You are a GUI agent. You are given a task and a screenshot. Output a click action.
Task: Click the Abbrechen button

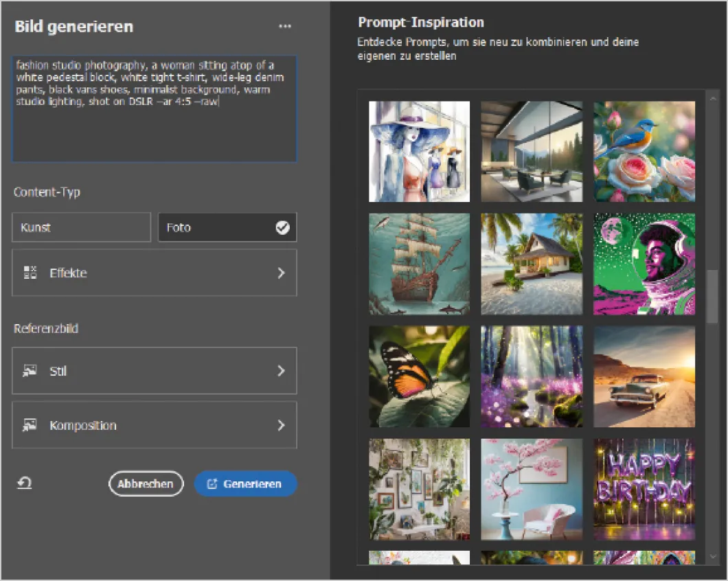(146, 483)
